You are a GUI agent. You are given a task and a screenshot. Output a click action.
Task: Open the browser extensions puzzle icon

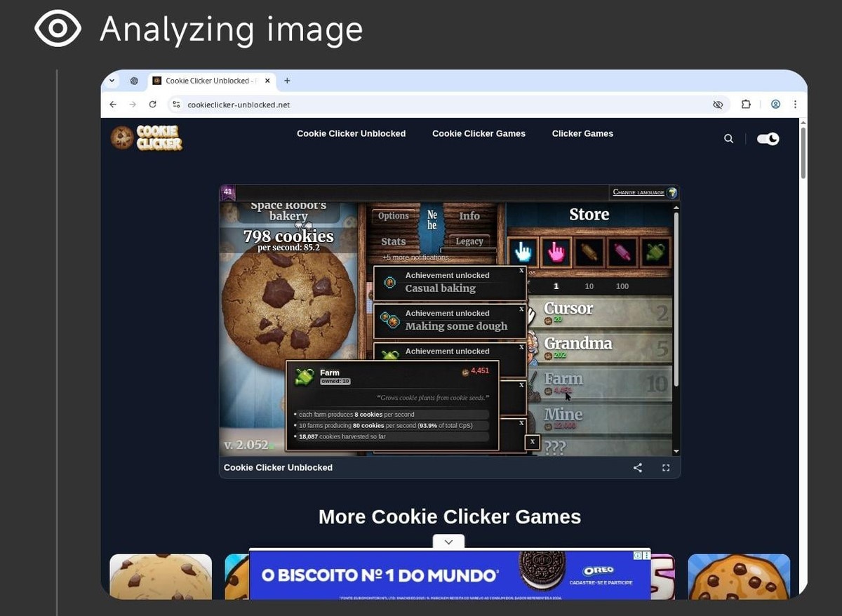click(x=746, y=105)
